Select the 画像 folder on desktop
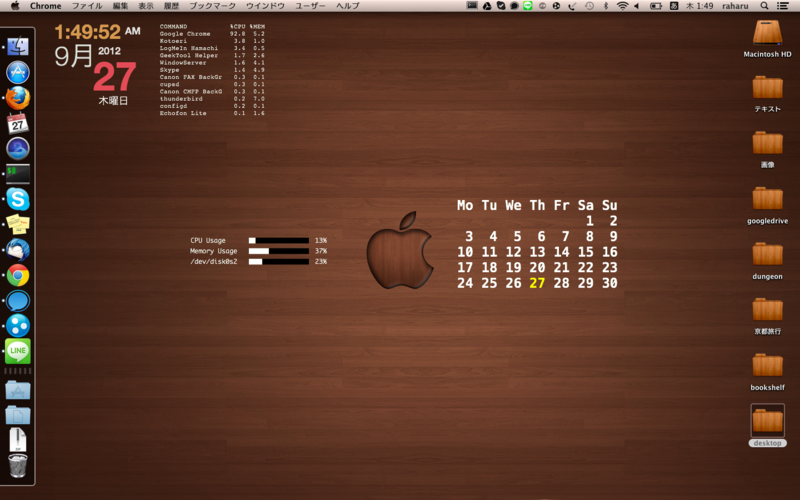The height and width of the screenshot is (500, 800). click(767, 143)
